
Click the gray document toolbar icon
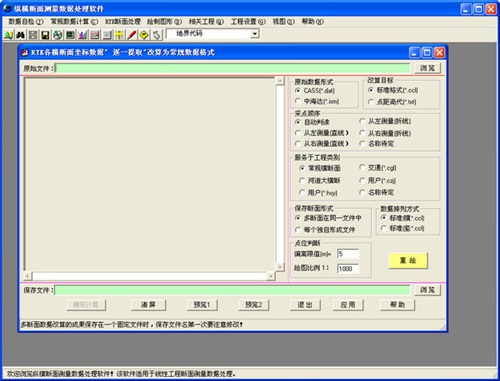107,35
